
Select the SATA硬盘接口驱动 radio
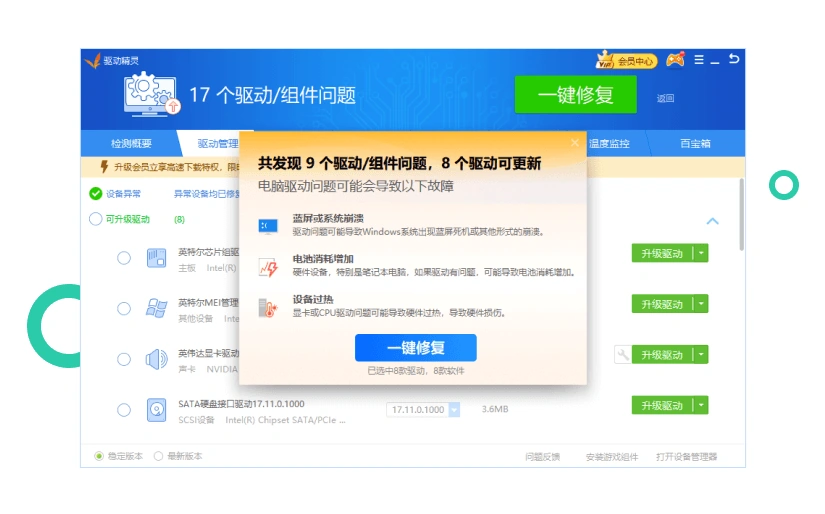point(124,410)
